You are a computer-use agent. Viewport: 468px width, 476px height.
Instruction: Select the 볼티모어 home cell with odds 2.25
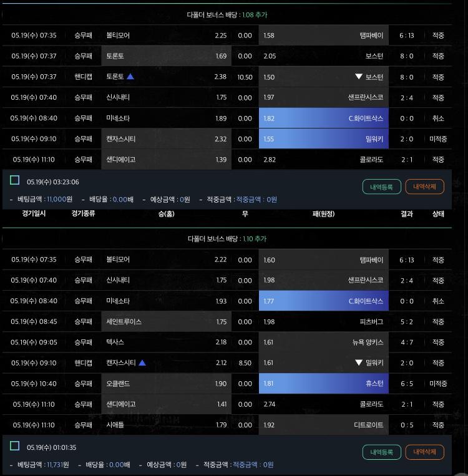pyautogui.click(x=167, y=35)
